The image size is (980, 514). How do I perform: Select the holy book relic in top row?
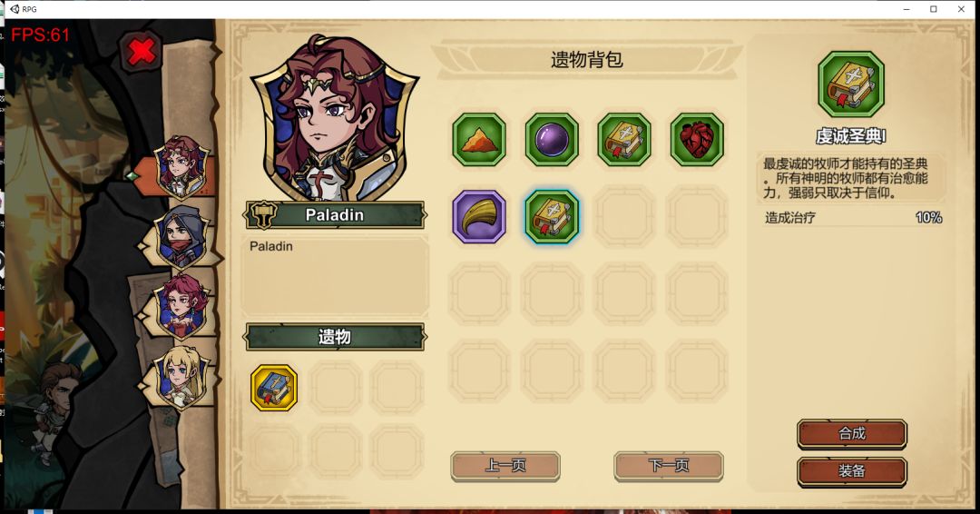click(x=624, y=140)
